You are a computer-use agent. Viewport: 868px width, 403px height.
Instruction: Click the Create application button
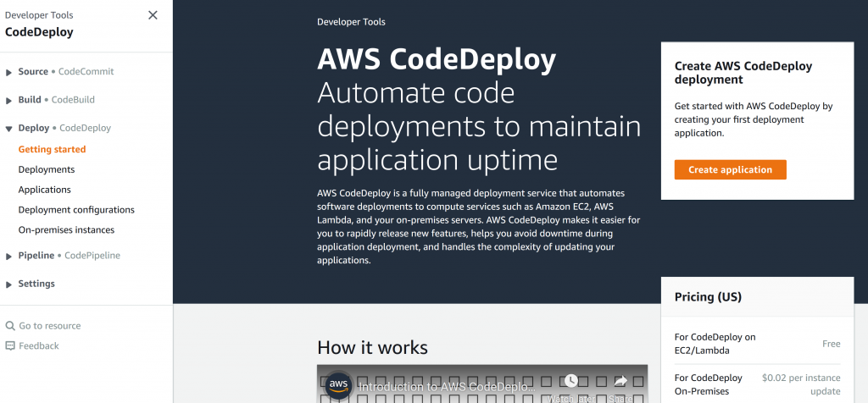(730, 169)
